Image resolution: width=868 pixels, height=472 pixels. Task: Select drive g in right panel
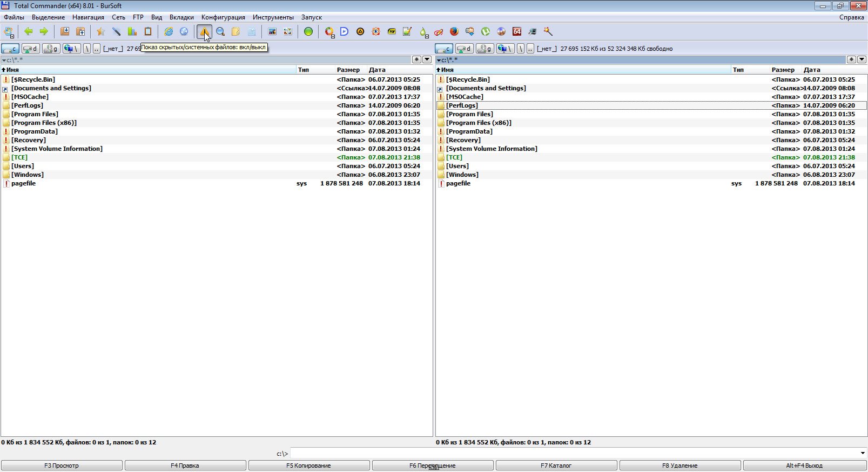(x=485, y=49)
